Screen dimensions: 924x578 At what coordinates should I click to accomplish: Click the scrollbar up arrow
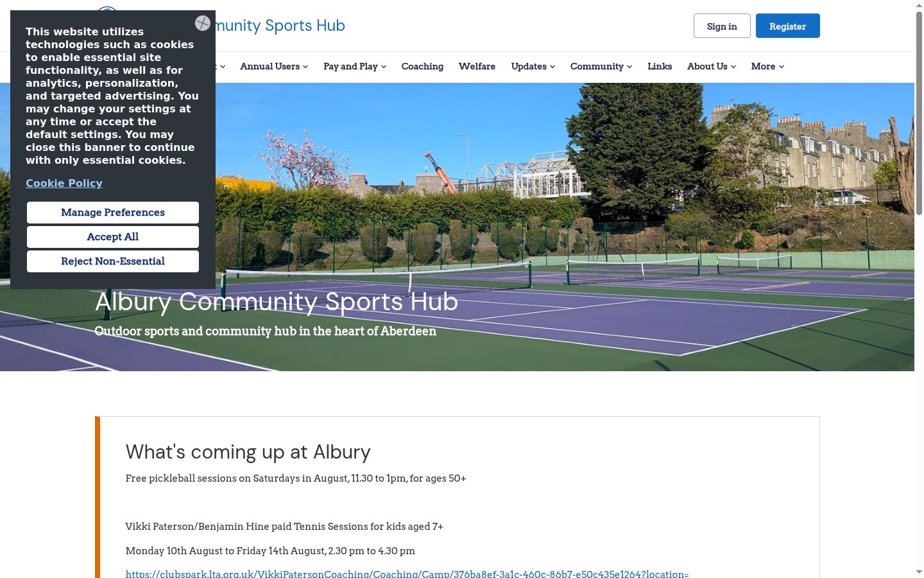pos(919,5)
